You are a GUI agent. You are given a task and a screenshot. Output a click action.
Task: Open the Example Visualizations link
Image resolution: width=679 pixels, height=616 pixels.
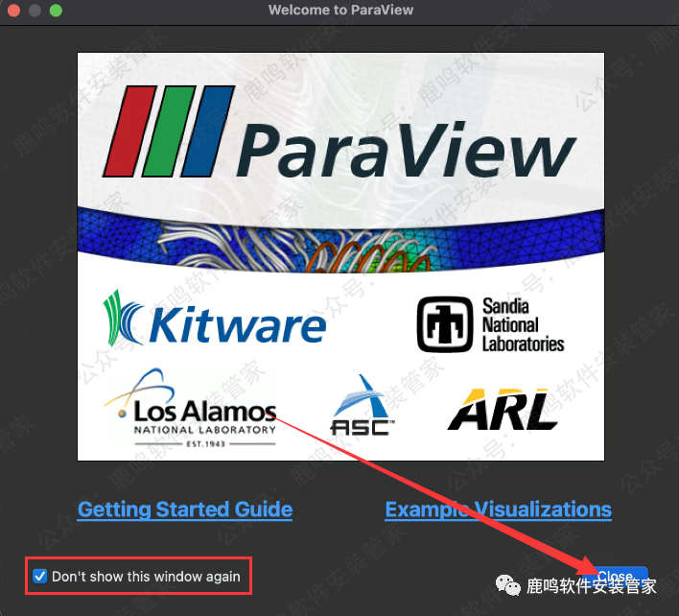coord(498,509)
